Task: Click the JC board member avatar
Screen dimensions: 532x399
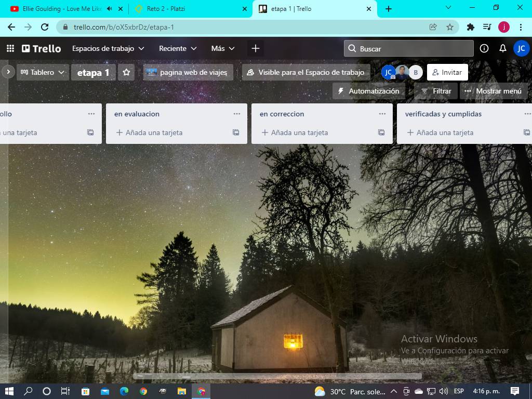Action: click(x=388, y=72)
